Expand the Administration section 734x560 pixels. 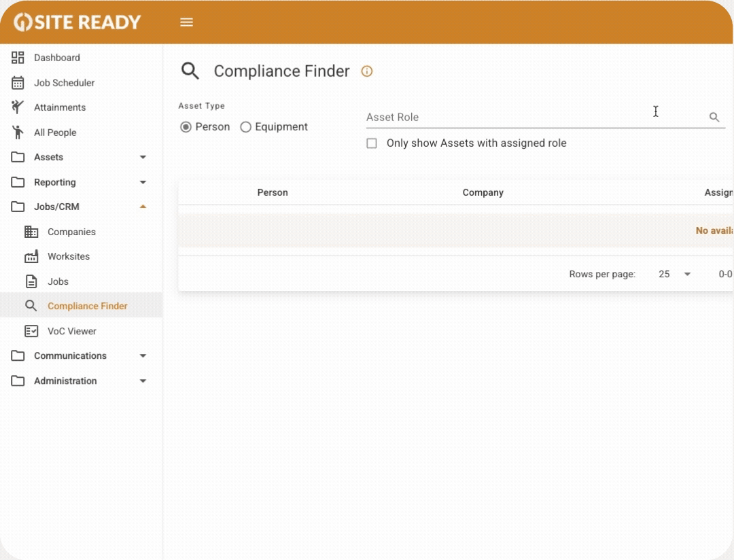[143, 381]
